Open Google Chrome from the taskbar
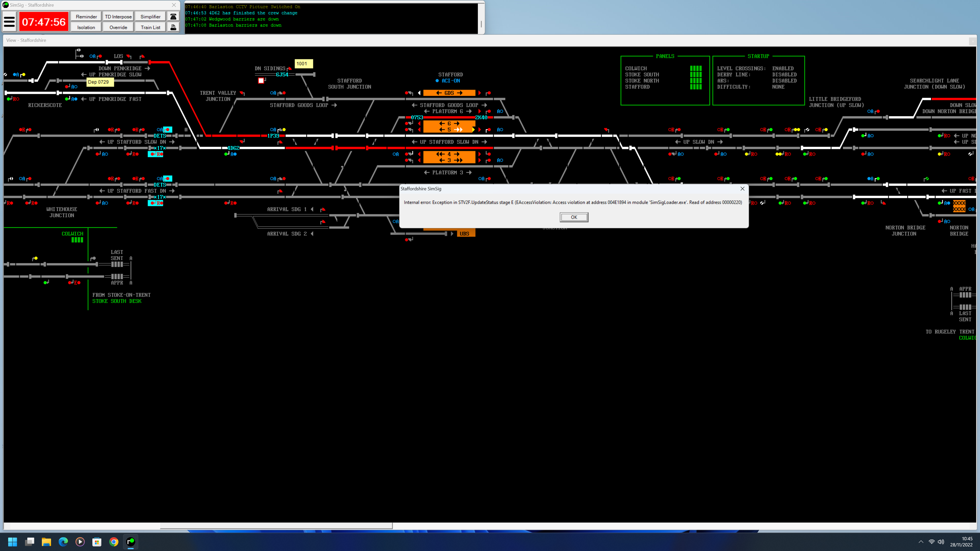This screenshot has height=551, width=980. 114,542
